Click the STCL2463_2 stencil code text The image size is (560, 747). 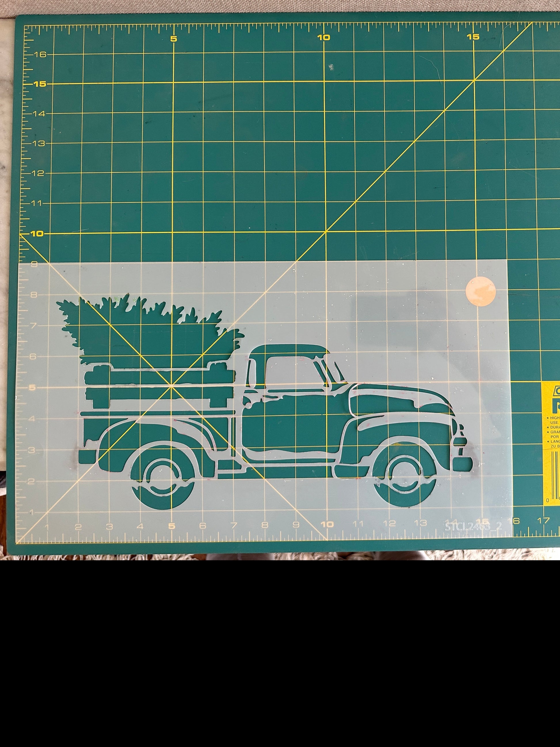(473, 526)
